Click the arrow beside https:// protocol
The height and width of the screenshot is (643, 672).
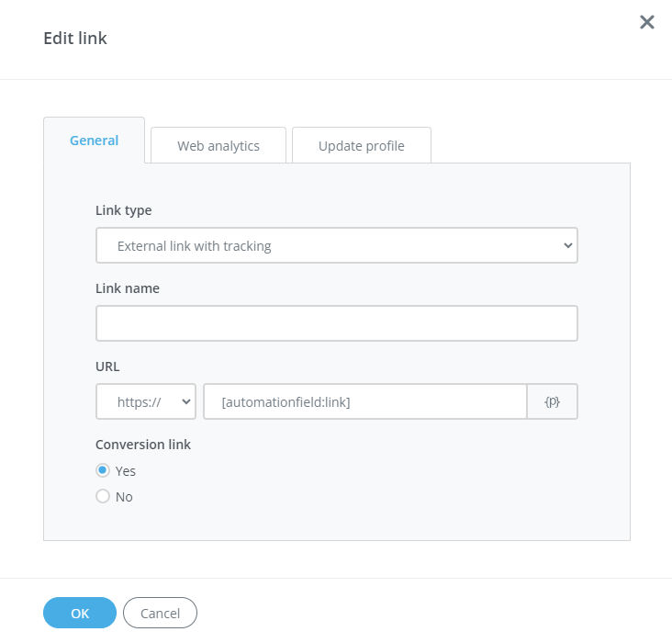186,401
